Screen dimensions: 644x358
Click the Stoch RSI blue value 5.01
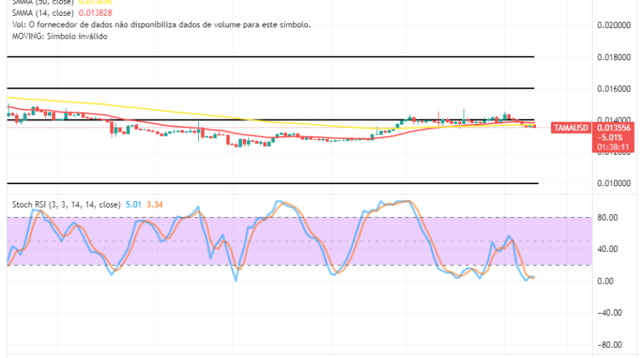click(x=134, y=204)
